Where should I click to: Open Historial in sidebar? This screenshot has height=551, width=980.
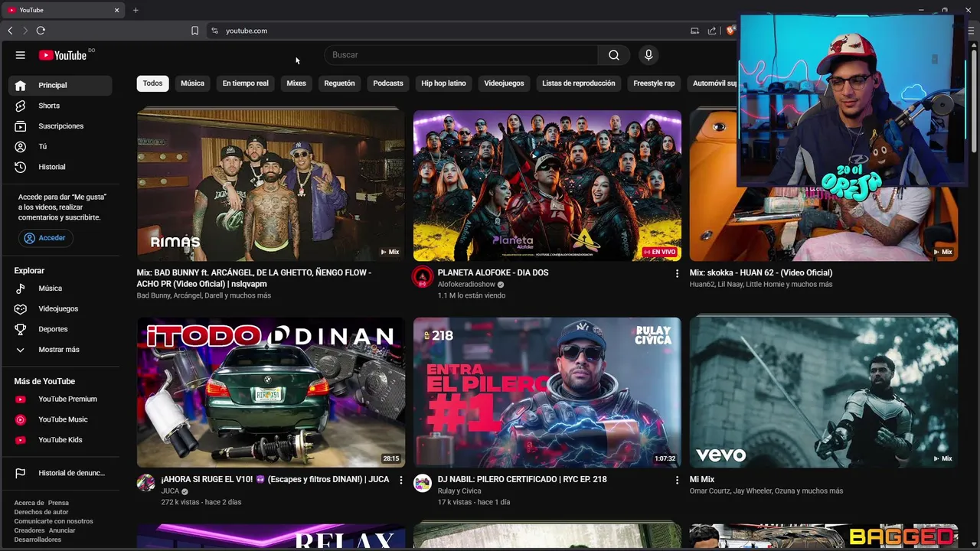point(60,167)
